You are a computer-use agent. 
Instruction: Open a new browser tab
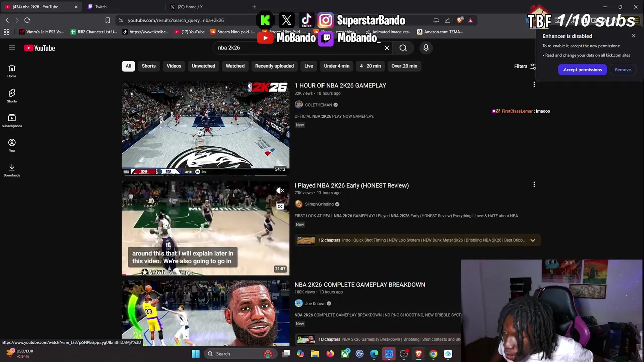pyautogui.click(x=254, y=7)
